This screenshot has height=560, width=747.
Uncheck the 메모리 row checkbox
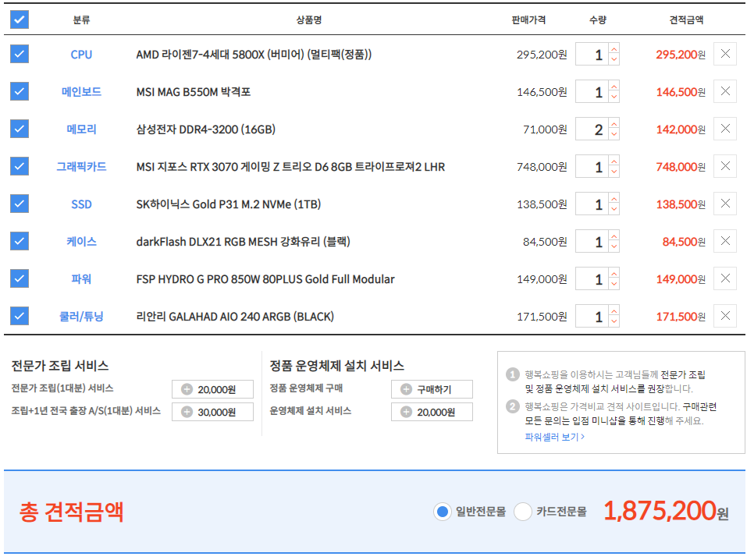click(20, 129)
